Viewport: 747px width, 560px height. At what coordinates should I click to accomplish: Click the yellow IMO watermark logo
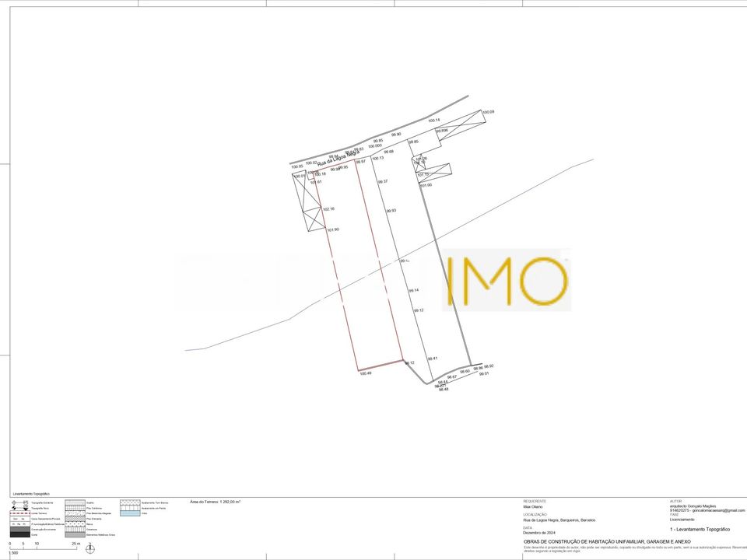pos(507,281)
